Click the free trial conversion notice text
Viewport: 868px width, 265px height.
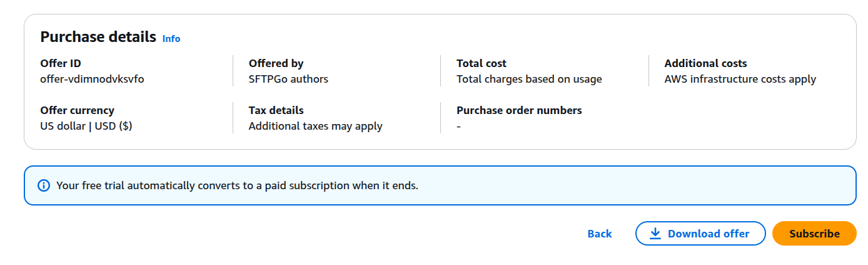(237, 185)
